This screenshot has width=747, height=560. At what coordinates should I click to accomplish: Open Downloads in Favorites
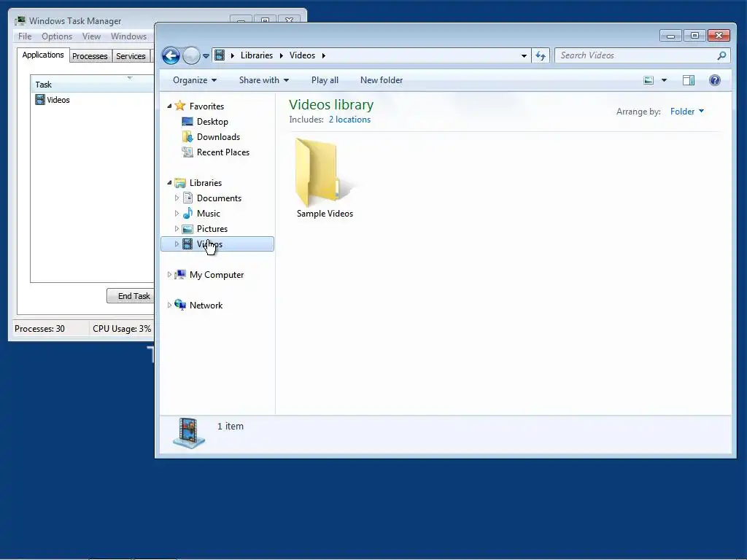pyautogui.click(x=218, y=136)
